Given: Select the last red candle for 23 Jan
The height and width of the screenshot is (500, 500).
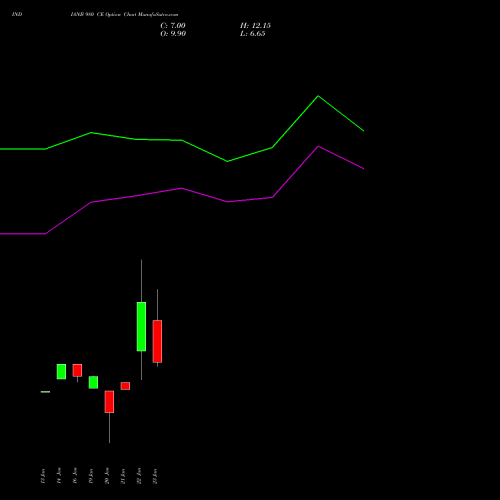Looking at the screenshot, I should [157, 341].
